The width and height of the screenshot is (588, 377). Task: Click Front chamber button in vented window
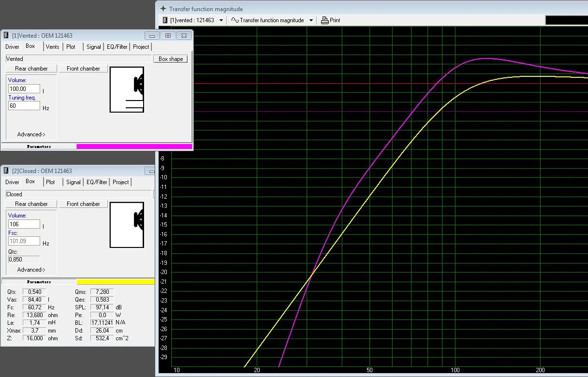pyautogui.click(x=83, y=69)
